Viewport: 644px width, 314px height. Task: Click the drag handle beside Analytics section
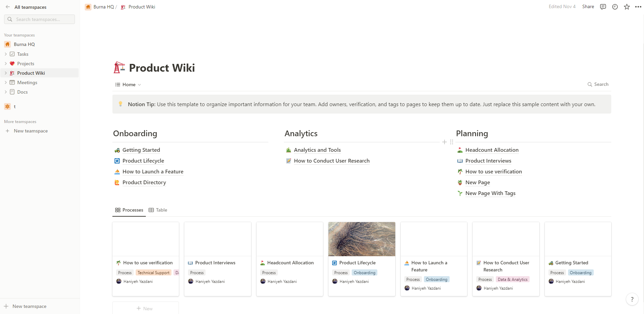[x=452, y=142]
